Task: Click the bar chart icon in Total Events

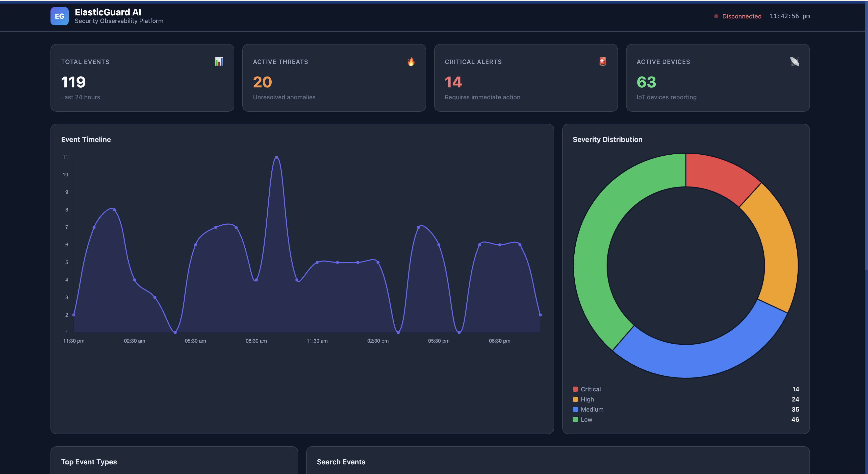Action: point(219,61)
